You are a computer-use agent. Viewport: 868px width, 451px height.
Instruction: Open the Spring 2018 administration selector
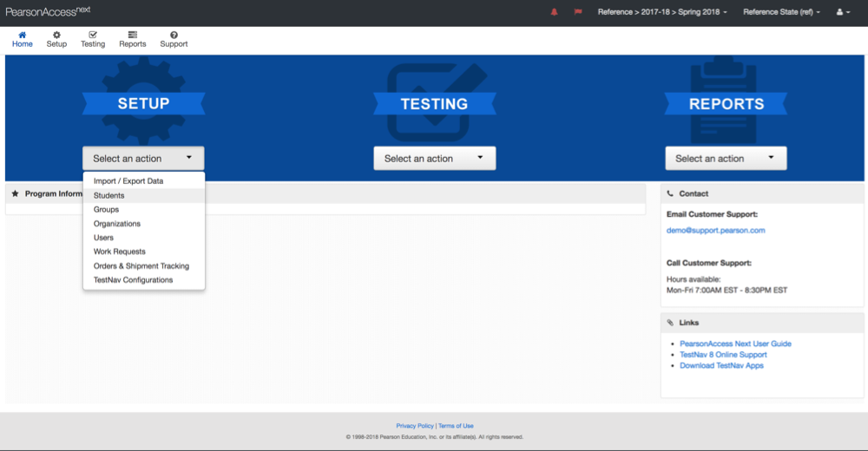[662, 12]
